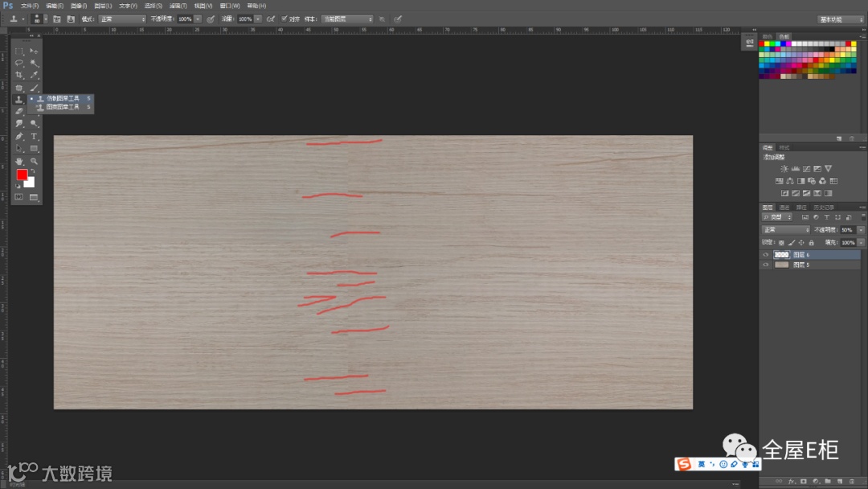Open the 图层(L) menu
Viewport: 868px width, 489px height.
[x=103, y=6]
